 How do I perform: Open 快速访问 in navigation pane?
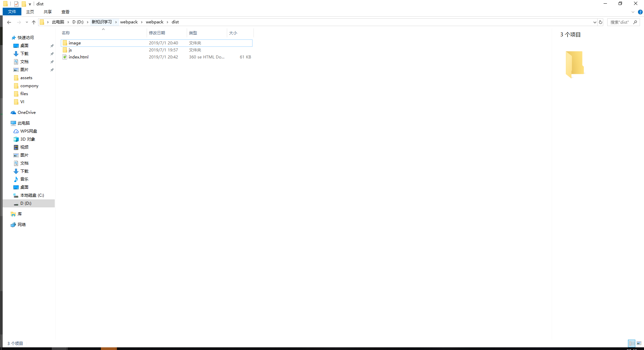(26, 38)
